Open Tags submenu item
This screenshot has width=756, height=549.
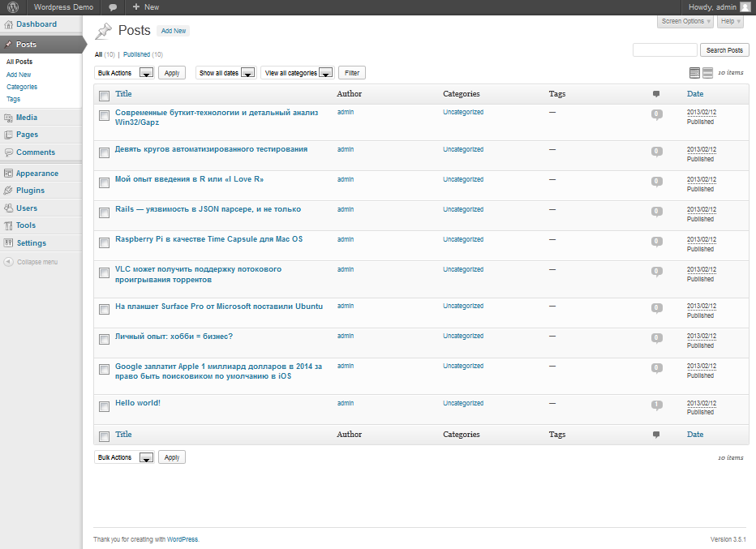[x=14, y=99]
